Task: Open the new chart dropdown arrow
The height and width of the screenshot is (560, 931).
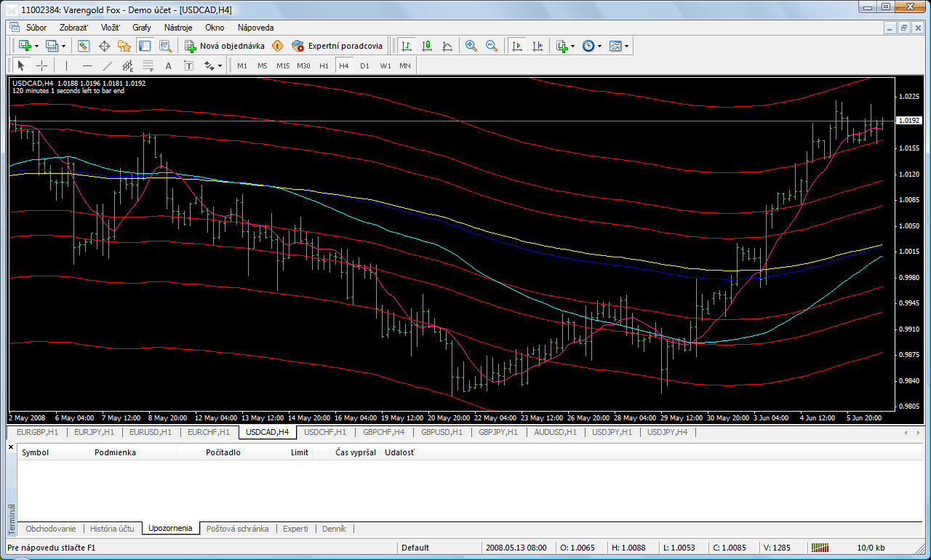Action: point(38,46)
